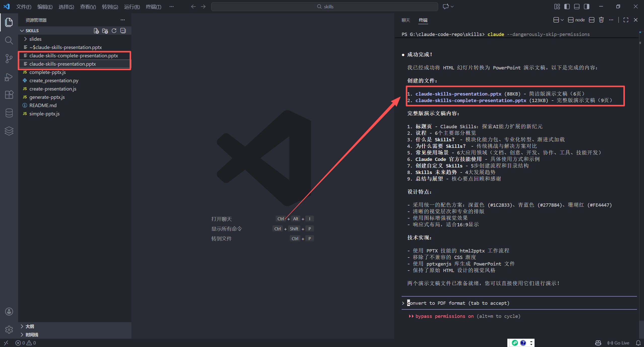This screenshot has height=347, width=644.
Task: Open the 终端(T) menu
Action: (x=153, y=7)
